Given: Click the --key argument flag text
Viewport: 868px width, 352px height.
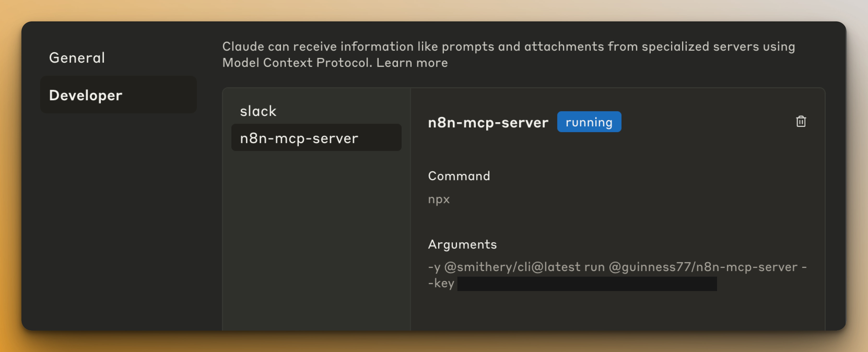Looking at the screenshot, I should [x=441, y=283].
